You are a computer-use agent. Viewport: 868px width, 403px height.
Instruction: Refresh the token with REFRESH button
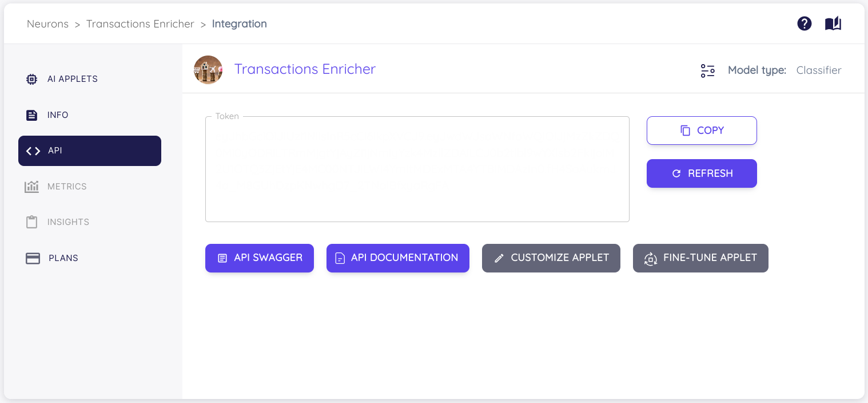(702, 173)
